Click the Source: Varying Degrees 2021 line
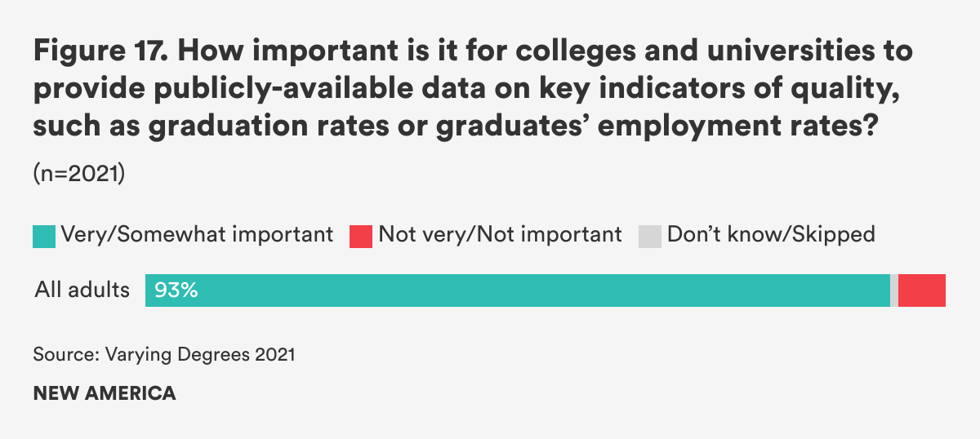The height and width of the screenshot is (439, 980). point(164,356)
